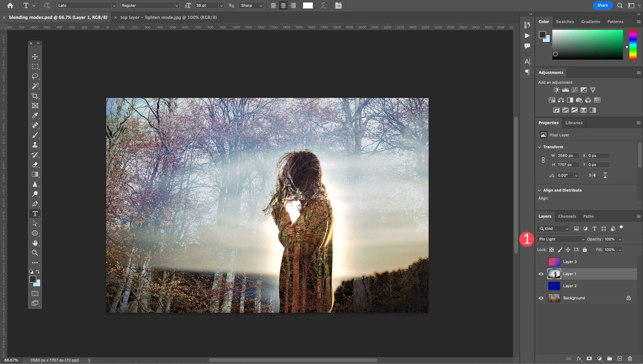
Task: Select the Move tool
Action: pyautogui.click(x=35, y=56)
